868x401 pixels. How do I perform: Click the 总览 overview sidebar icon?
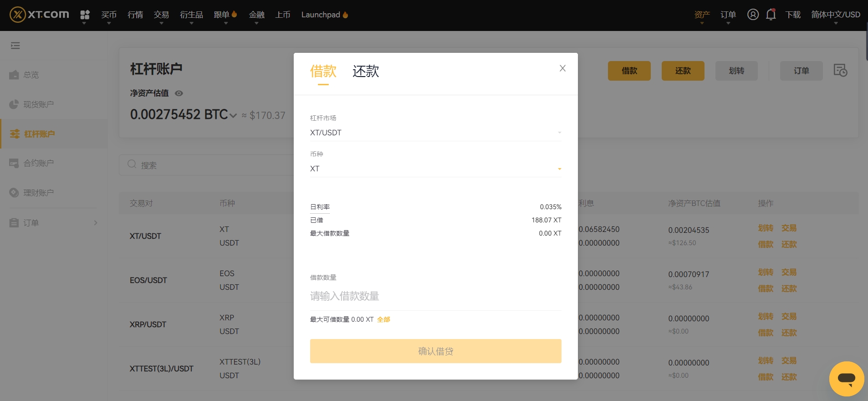pos(14,75)
